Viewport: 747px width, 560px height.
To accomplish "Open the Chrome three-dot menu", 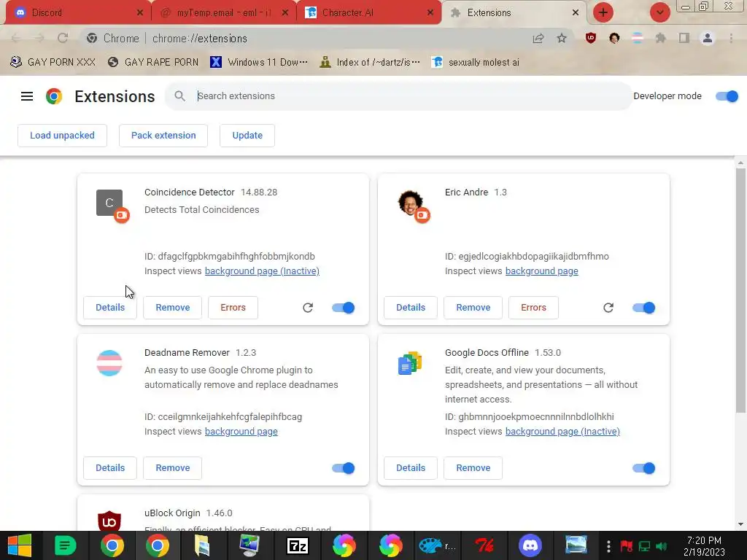I will (731, 38).
